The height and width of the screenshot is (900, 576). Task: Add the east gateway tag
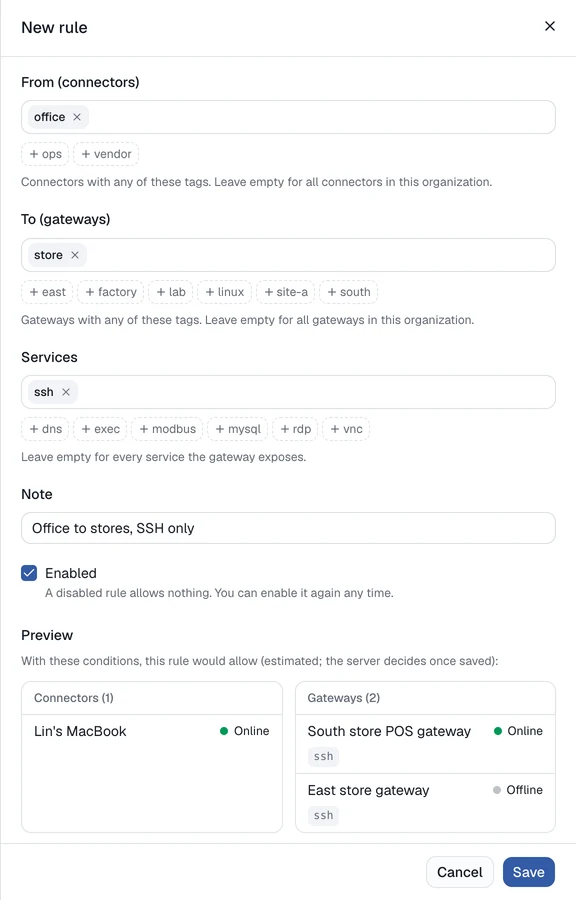[x=48, y=292]
